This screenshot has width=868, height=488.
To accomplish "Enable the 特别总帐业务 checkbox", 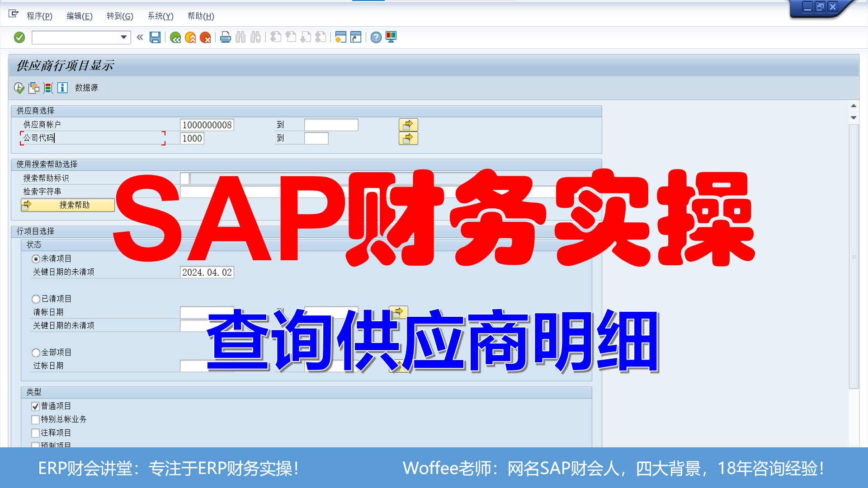I will pyautogui.click(x=35, y=420).
